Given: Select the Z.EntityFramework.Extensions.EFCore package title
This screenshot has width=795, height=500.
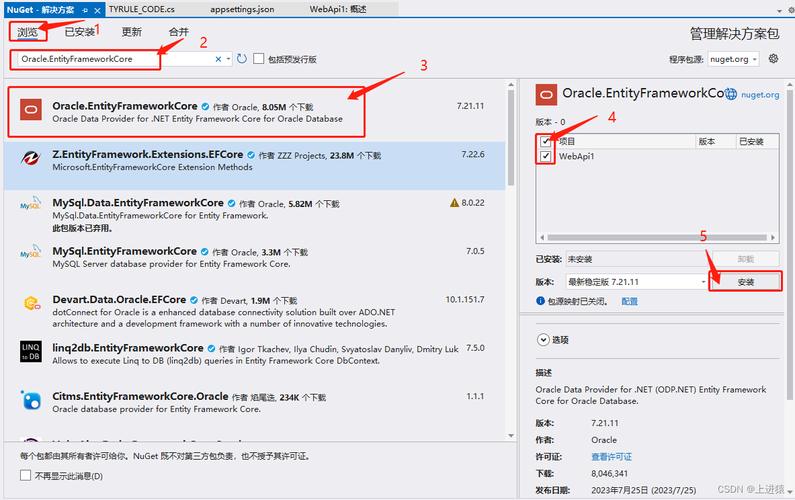Looking at the screenshot, I should 148,154.
